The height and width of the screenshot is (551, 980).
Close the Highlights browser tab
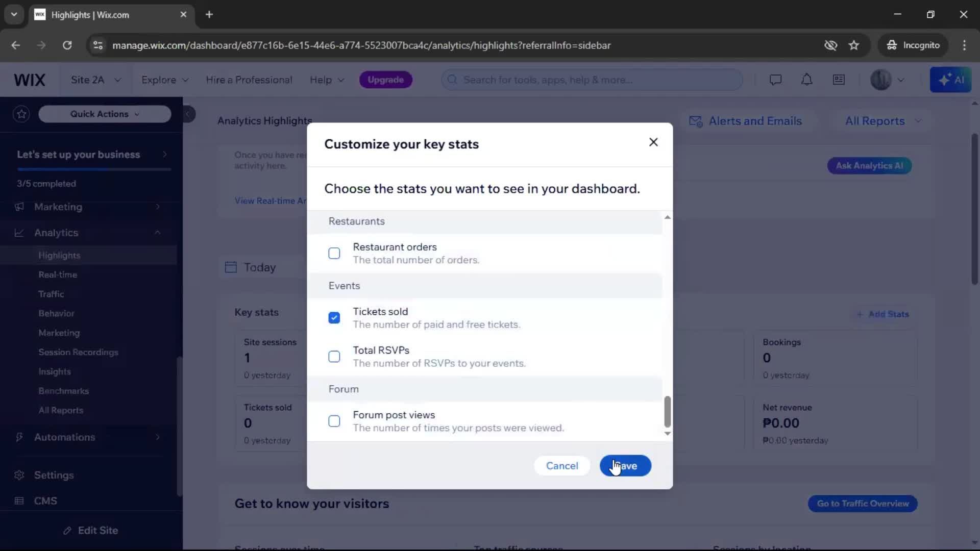coord(183,14)
